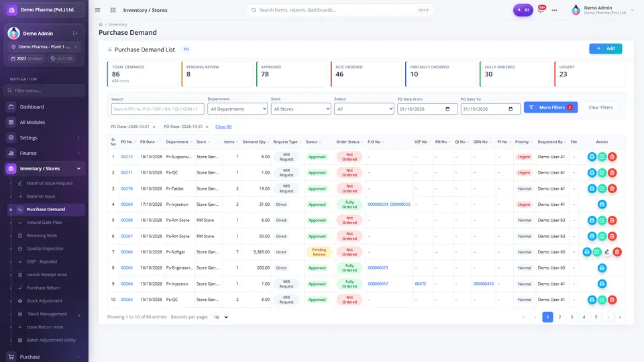Expand Finance sidebar menu

[44, 153]
